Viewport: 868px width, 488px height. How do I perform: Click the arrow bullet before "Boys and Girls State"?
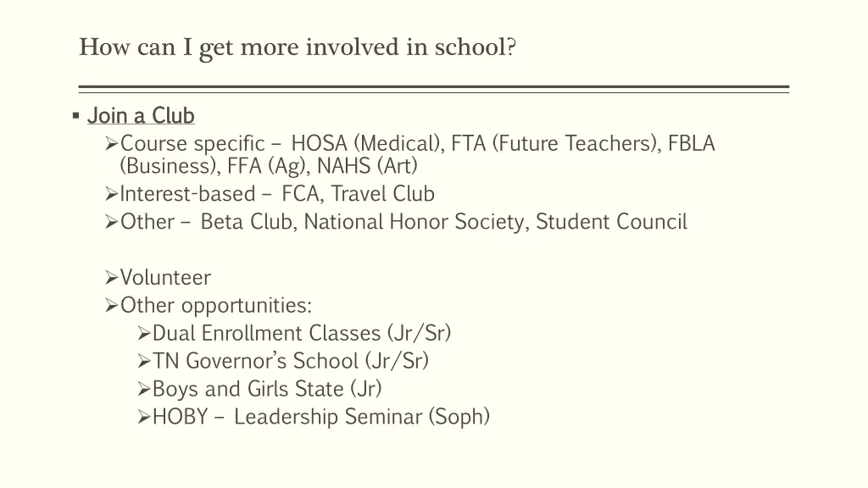[x=143, y=390]
